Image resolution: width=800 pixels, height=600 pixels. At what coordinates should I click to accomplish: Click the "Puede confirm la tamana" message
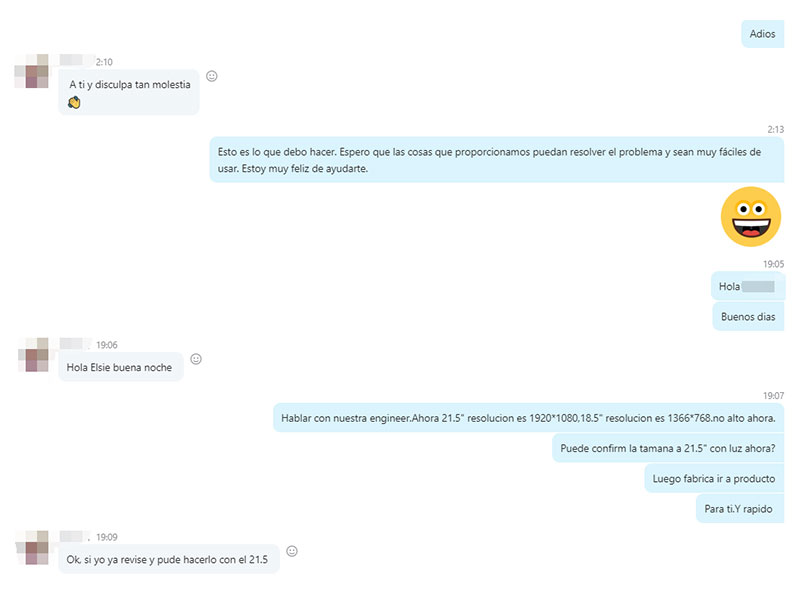[x=668, y=448]
